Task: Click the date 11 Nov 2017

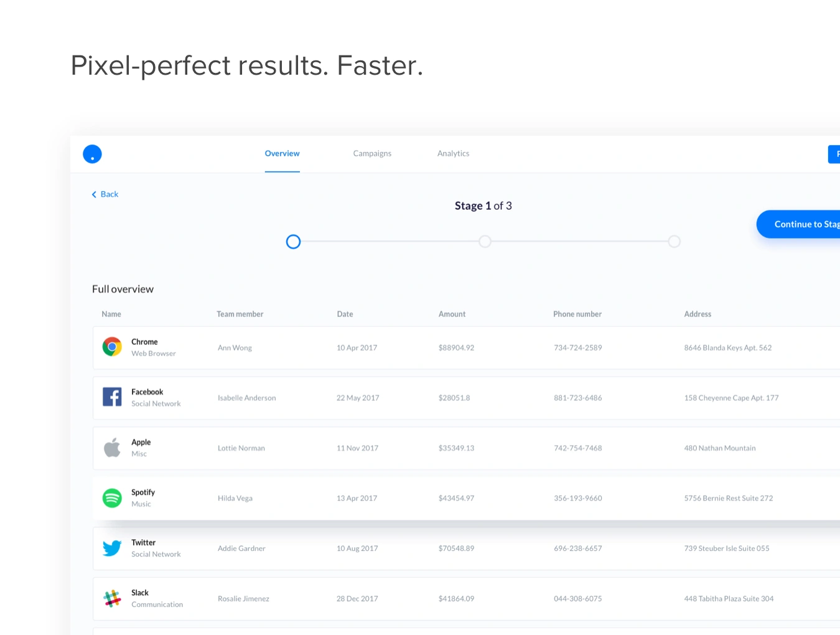Action: point(357,448)
